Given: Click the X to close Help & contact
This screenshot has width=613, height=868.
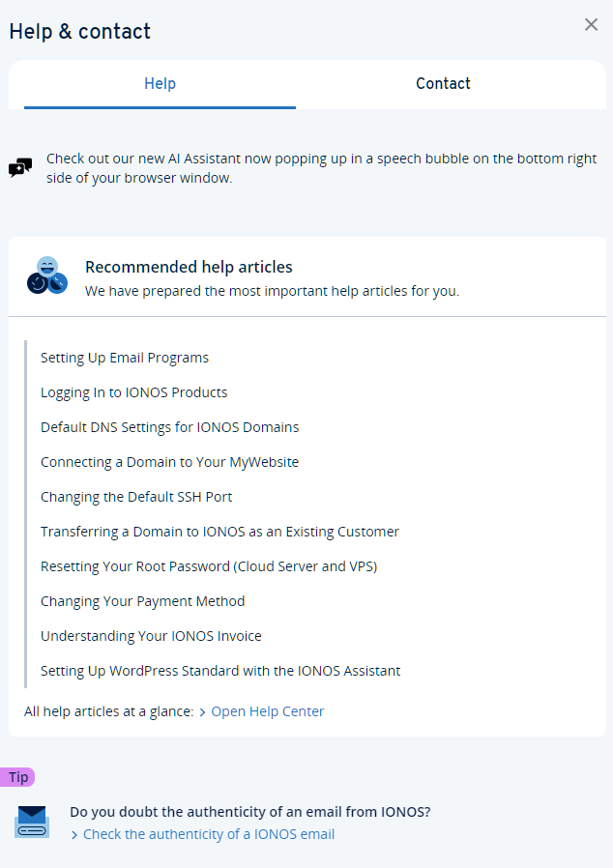Looking at the screenshot, I should (x=591, y=24).
